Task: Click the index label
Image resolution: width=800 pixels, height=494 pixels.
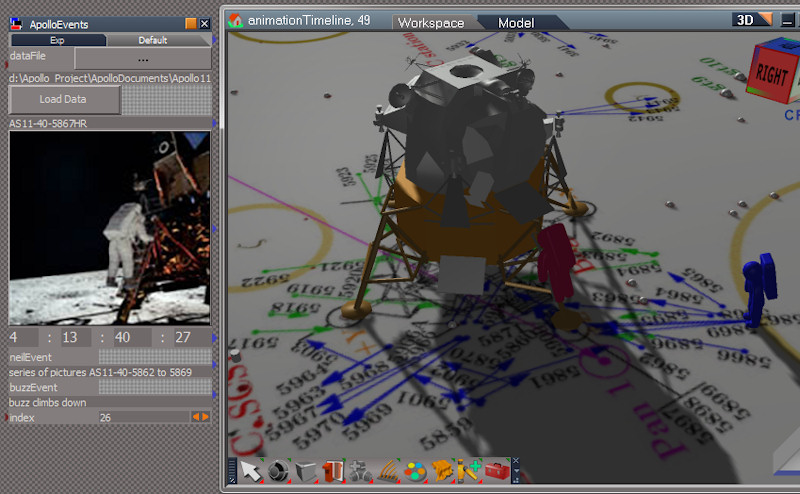Action: pyautogui.click(x=22, y=417)
